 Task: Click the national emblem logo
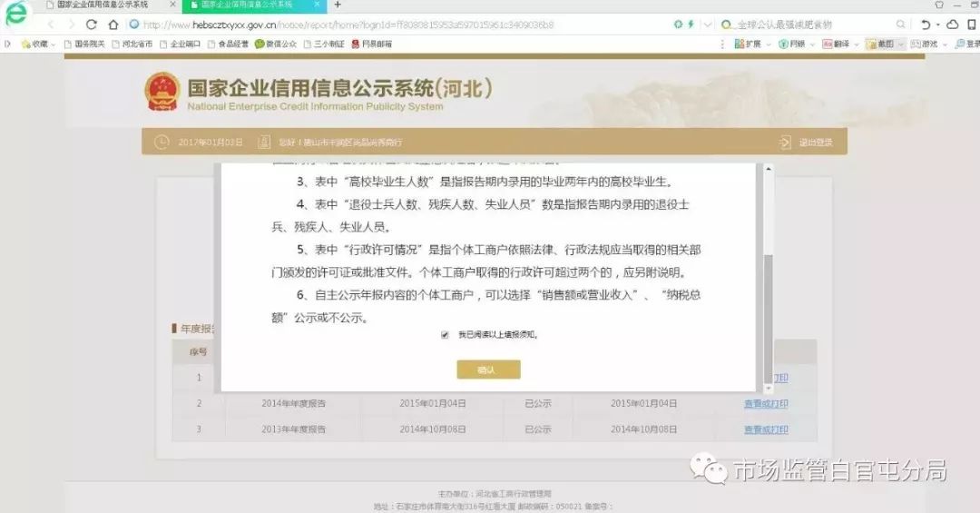pos(162,92)
